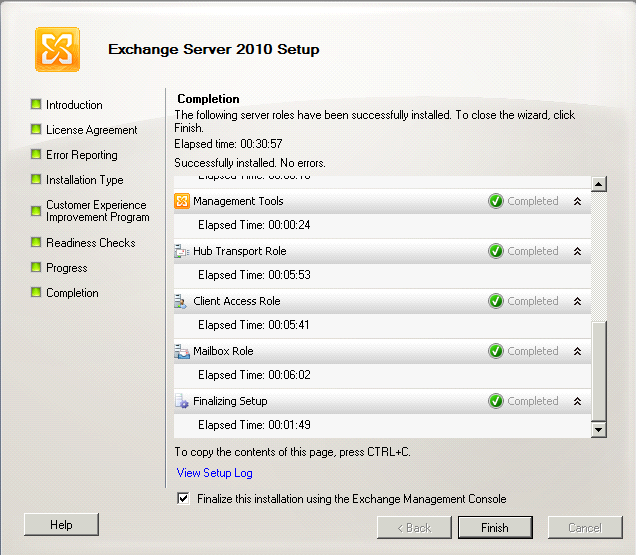Click the scrollbar down arrow
Viewport: 636px width, 555px height.
click(x=599, y=430)
